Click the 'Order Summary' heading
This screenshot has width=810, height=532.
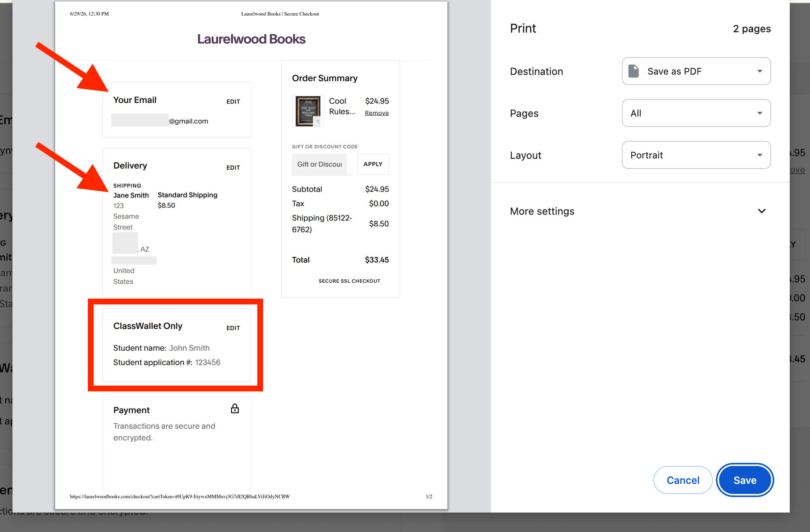click(x=325, y=78)
